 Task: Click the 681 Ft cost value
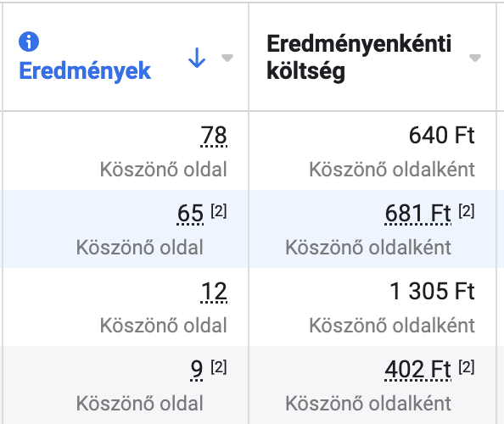417,214
